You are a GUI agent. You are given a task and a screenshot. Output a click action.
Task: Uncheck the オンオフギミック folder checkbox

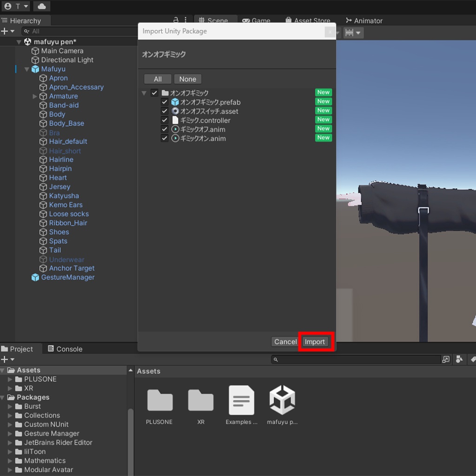point(154,93)
